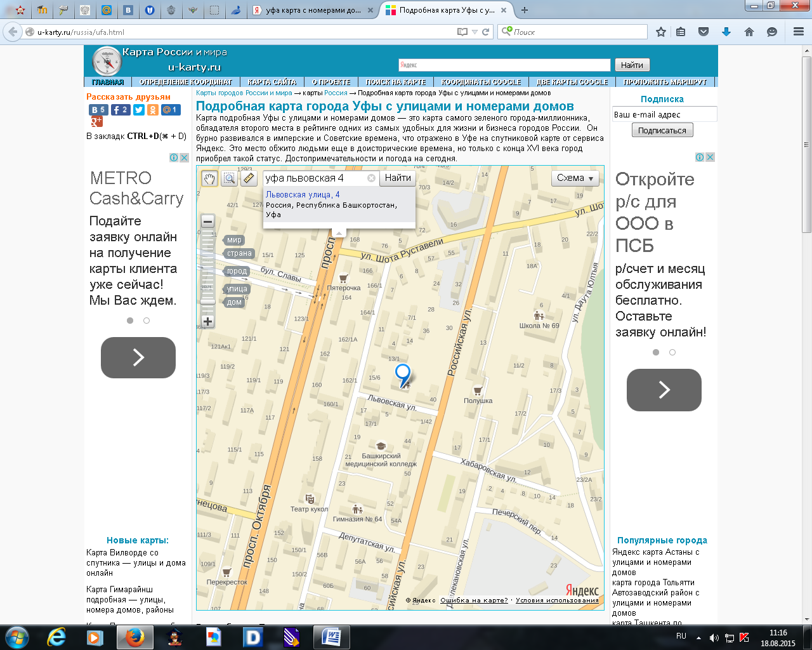The image size is (812, 650).
Task: Open ПРОЛОЖИТЬ МАРШРУТ menu item
Action: click(x=664, y=82)
